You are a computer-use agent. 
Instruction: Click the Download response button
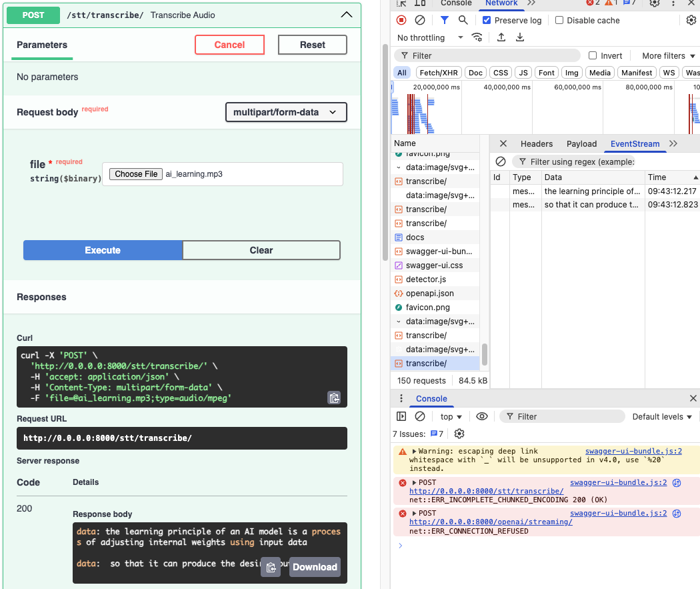(315, 567)
